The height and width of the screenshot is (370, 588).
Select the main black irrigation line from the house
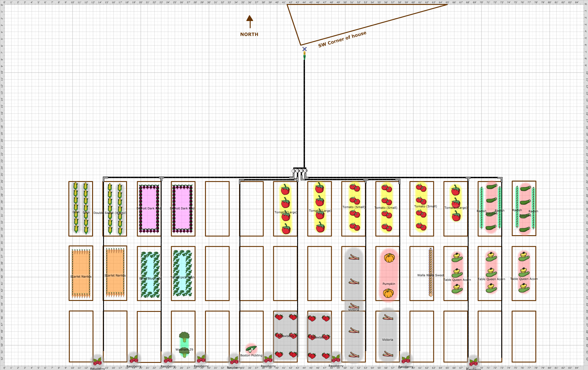tap(304, 114)
